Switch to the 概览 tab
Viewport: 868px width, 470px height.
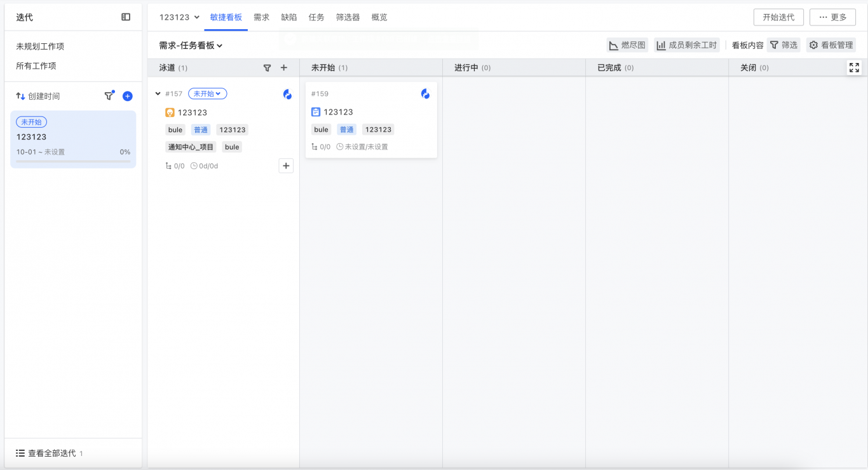coord(379,17)
